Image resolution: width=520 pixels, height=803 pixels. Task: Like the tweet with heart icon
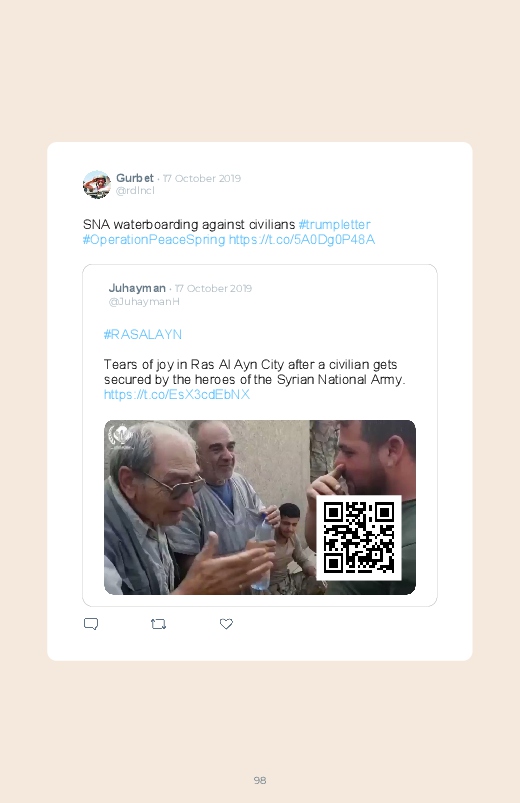(226, 624)
